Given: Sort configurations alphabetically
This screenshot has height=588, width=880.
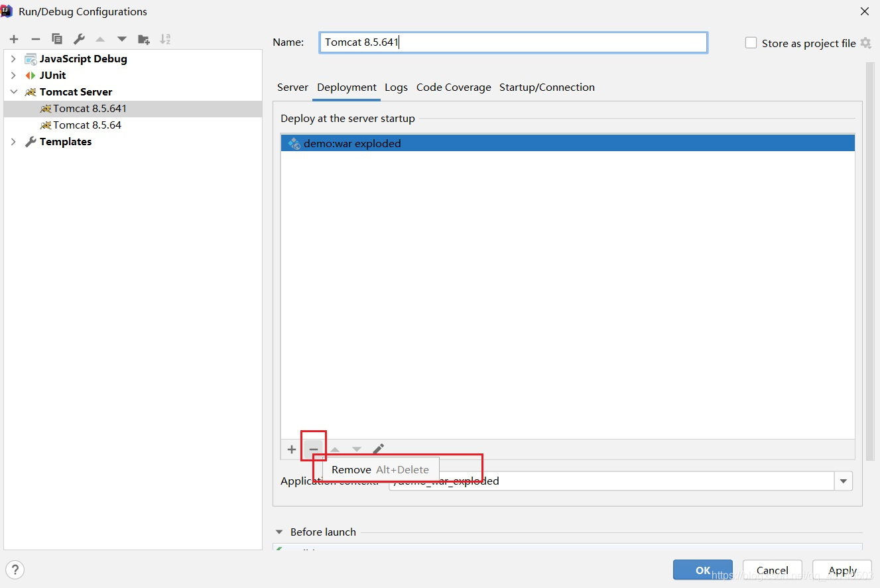Looking at the screenshot, I should pyautogui.click(x=165, y=39).
